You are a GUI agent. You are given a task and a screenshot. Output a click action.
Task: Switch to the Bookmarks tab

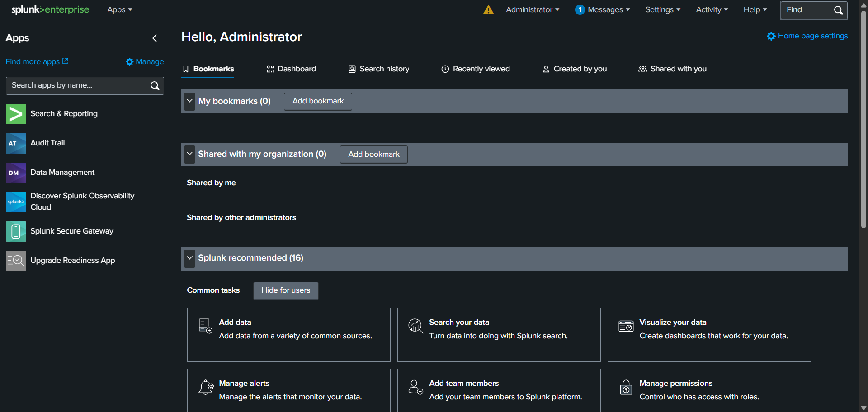click(x=208, y=69)
